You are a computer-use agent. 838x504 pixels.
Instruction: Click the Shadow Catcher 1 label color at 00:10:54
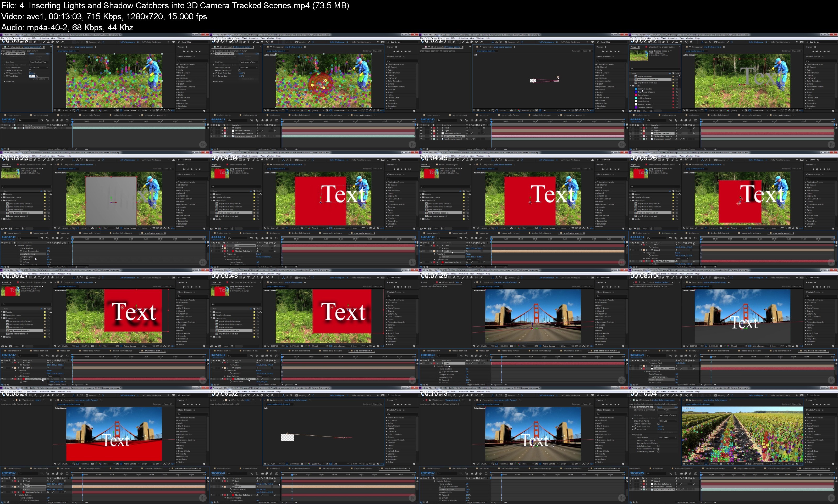(644, 484)
